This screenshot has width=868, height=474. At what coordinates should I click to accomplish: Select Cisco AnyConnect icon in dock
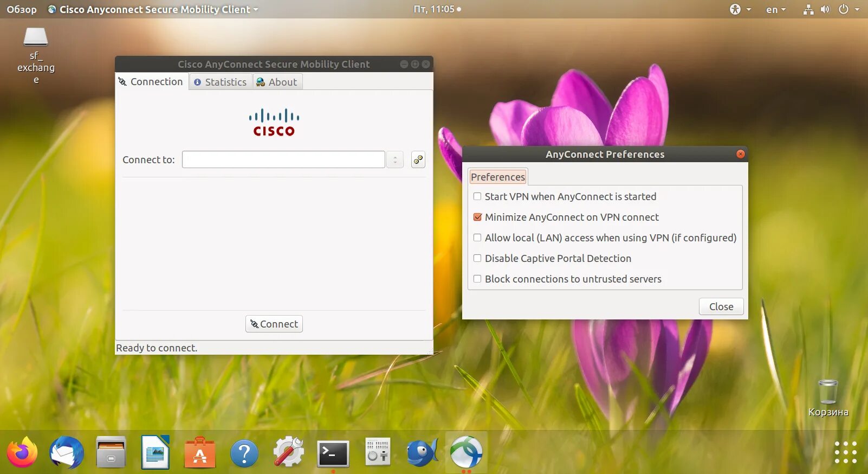(467, 452)
